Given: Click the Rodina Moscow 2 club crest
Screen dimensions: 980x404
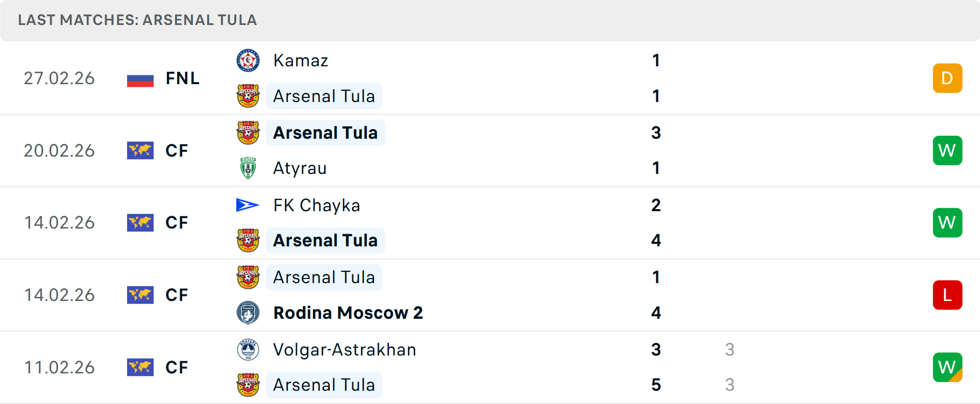Looking at the screenshot, I should [x=248, y=312].
